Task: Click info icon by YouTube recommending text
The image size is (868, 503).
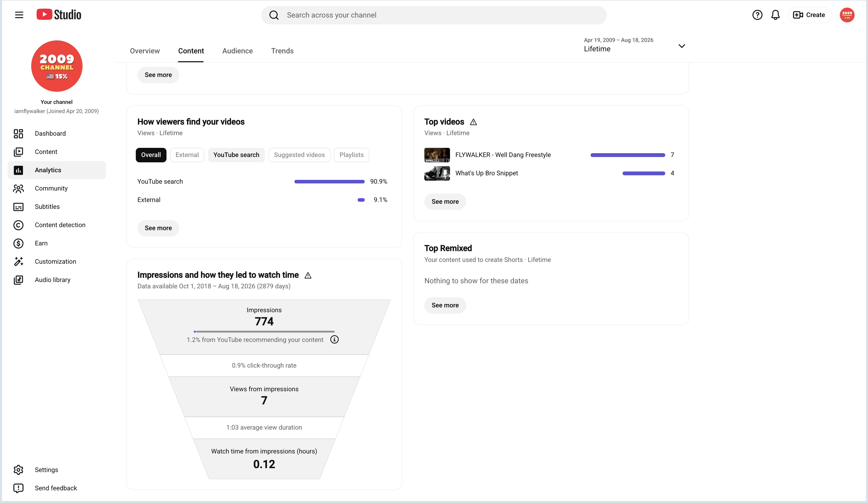Action: point(334,340)
